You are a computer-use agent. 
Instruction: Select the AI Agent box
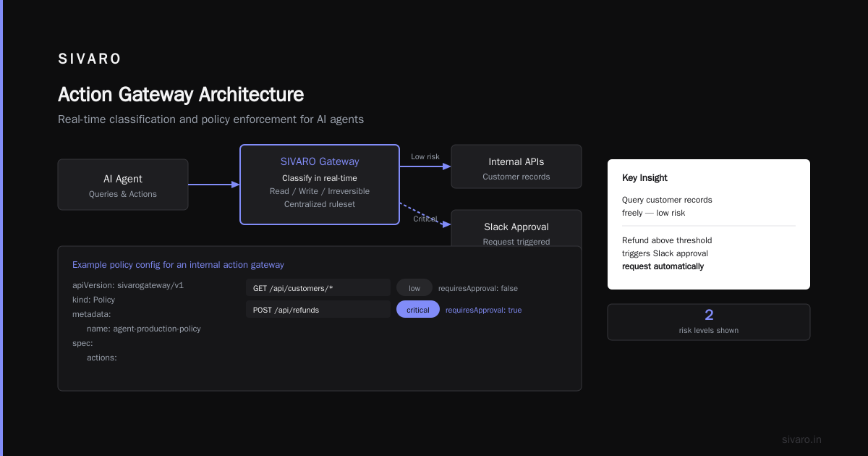[123, 185]
